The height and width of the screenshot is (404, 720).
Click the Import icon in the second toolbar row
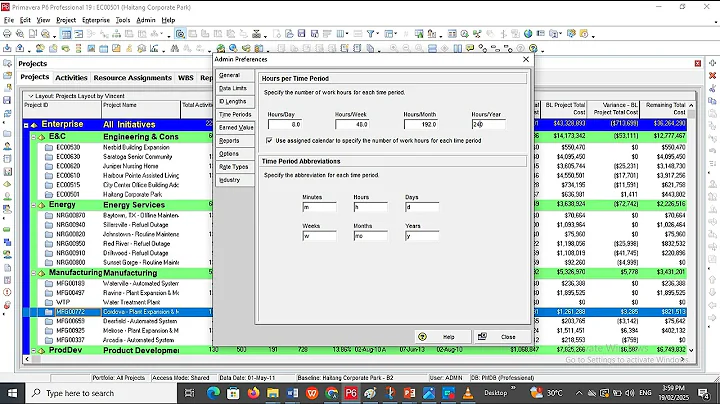coord(7,48)
